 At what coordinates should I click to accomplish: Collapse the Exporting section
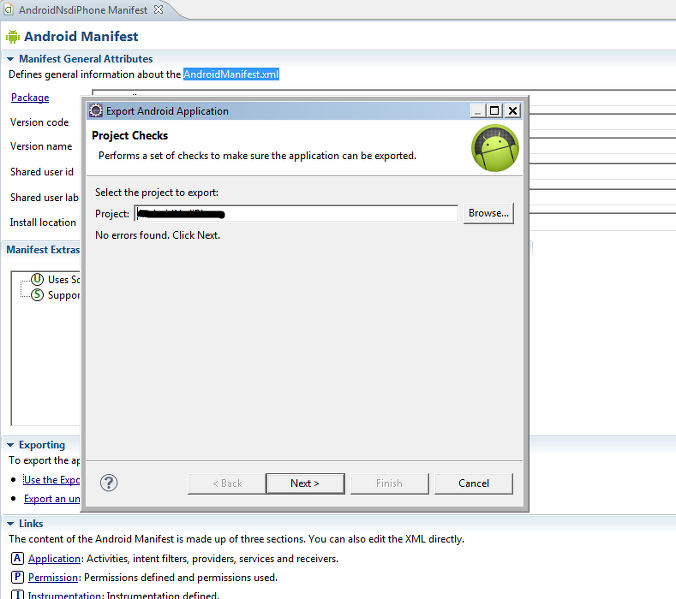tap(10, 445)
